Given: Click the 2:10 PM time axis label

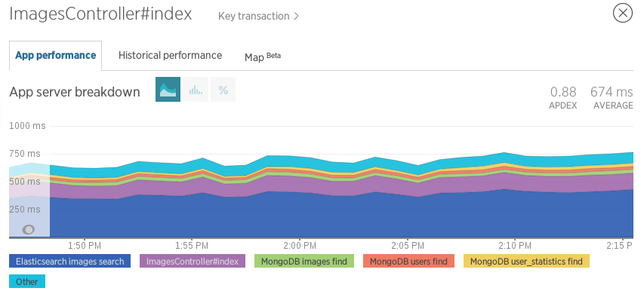Looking at the screenshot, I should pos(515,246).
